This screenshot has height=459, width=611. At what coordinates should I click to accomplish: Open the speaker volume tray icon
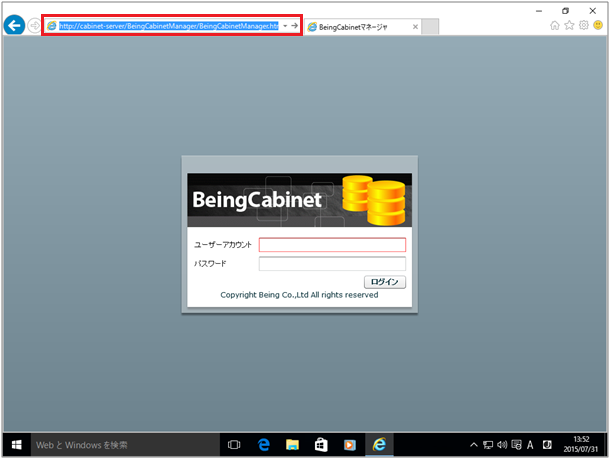click(x=502, y=445)
